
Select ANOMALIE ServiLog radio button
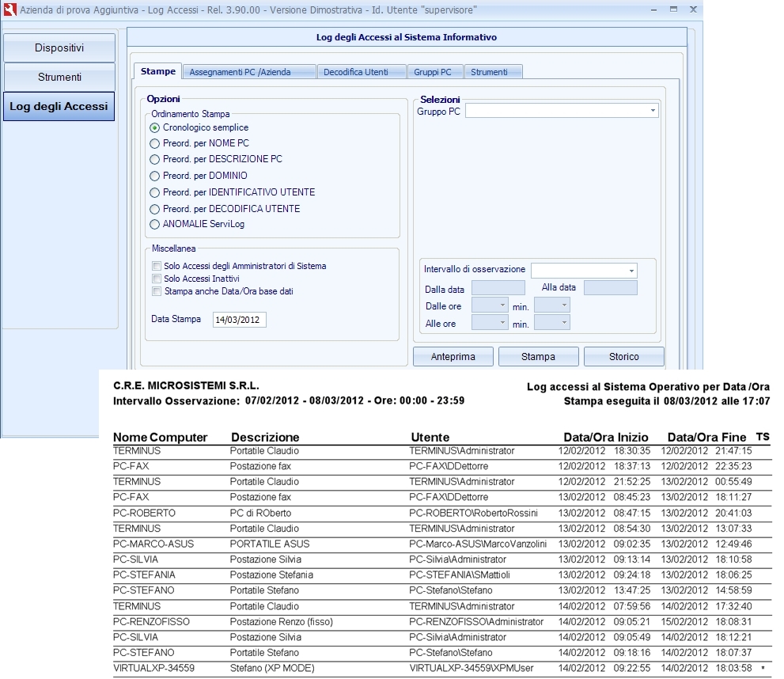[155, 225]
